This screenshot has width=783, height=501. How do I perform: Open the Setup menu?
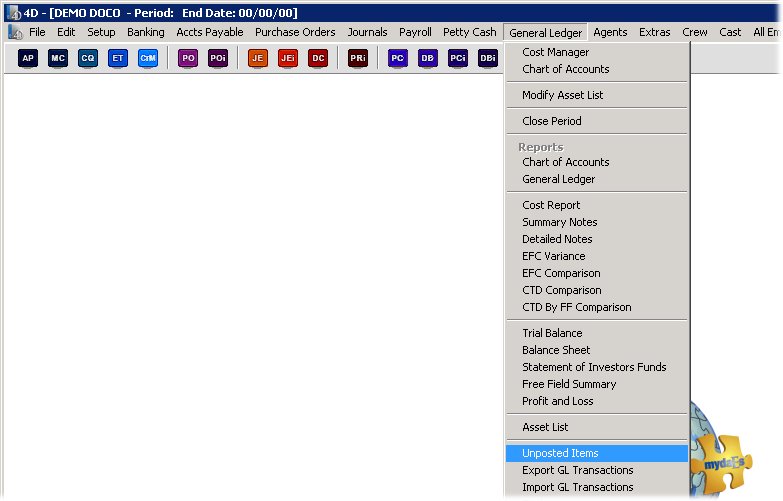pos(101,32)
